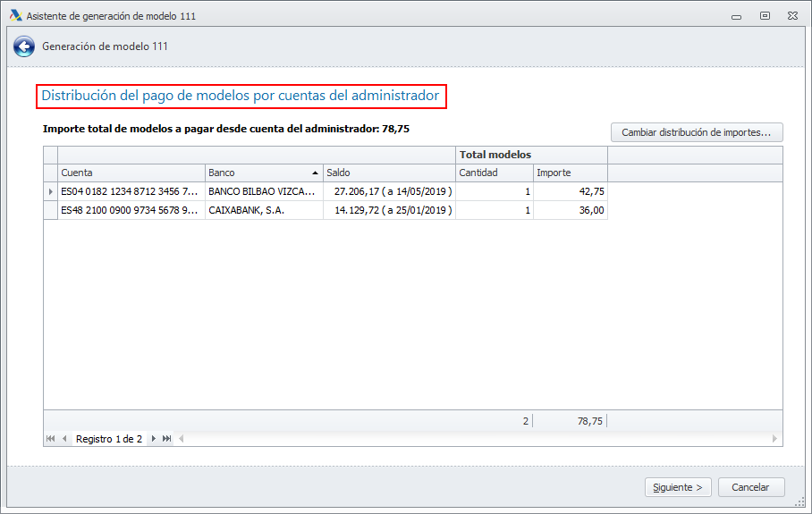
Task: Click row selector for CAIXABANK row
Action: click(50, 210)
